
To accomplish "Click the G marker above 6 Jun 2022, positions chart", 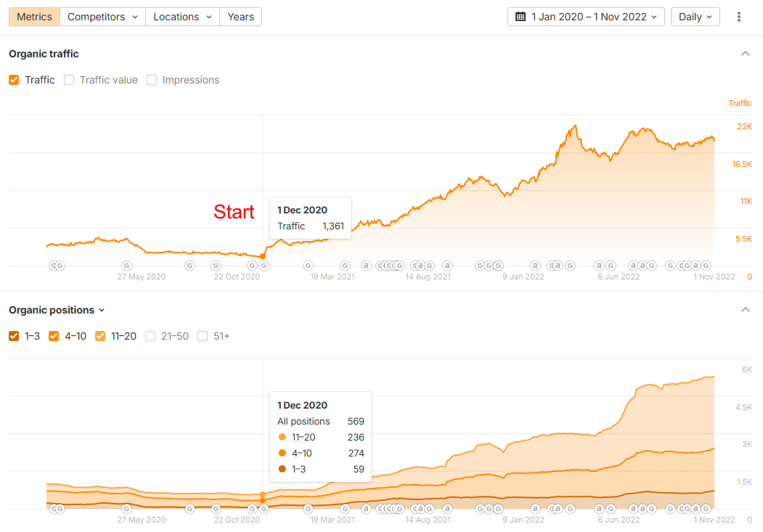I will click(611, 509).
